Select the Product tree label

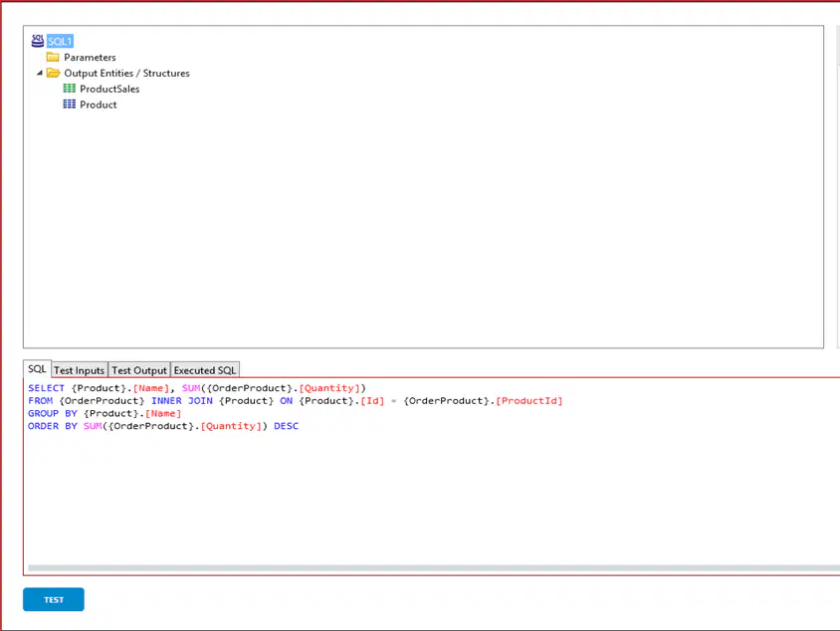(x=99, y=105)
